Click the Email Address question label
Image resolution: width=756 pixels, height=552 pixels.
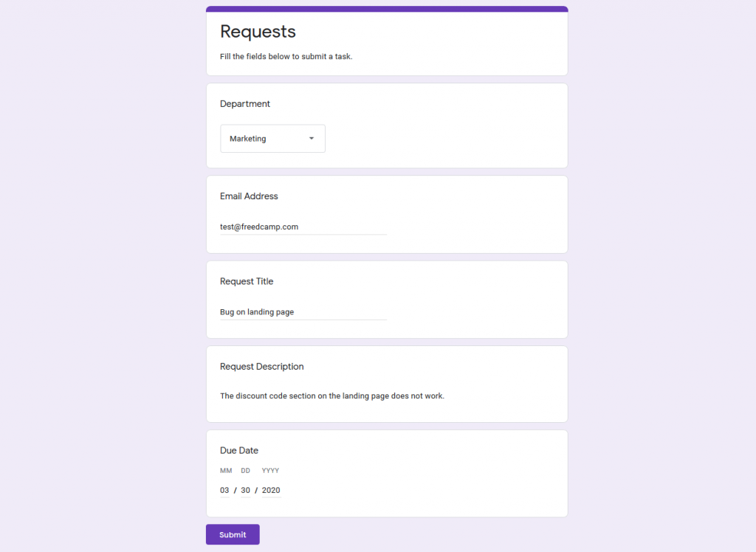coord(249,196)
